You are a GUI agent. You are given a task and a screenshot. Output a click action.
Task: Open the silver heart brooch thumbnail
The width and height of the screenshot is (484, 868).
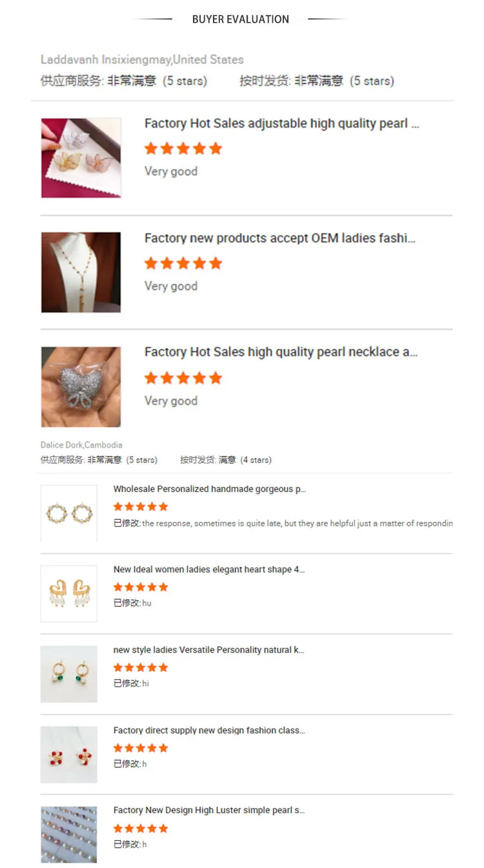tap(81, 387)
